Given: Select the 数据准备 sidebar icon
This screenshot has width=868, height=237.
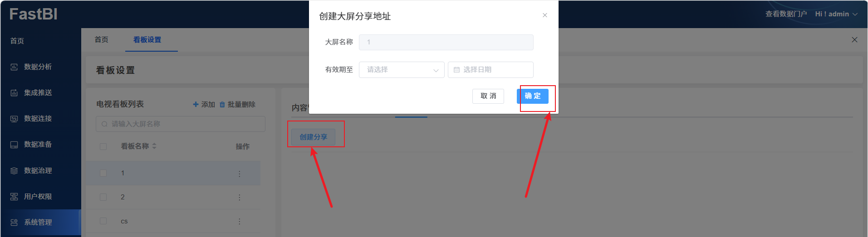Looking at the screenshot, I should click(14, 145).
